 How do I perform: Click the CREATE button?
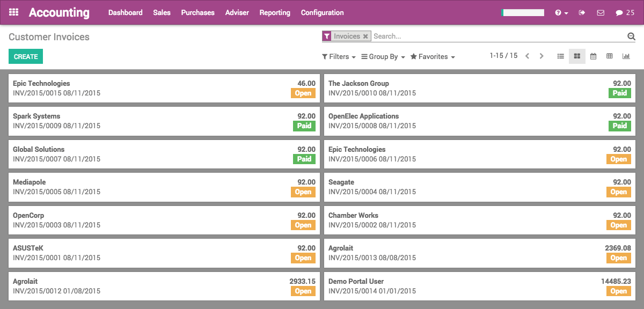(x=25, y=56)
